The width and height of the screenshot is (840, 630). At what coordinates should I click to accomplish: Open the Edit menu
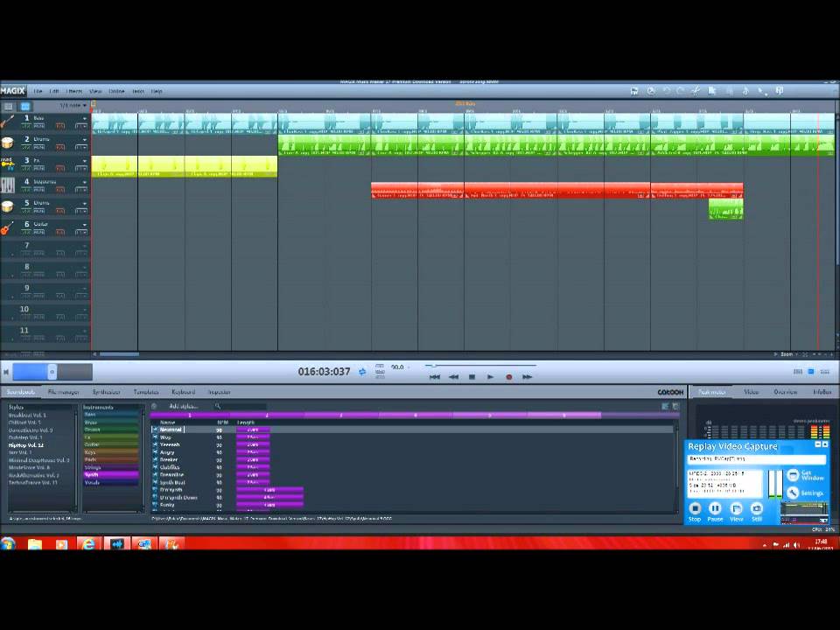54,91
